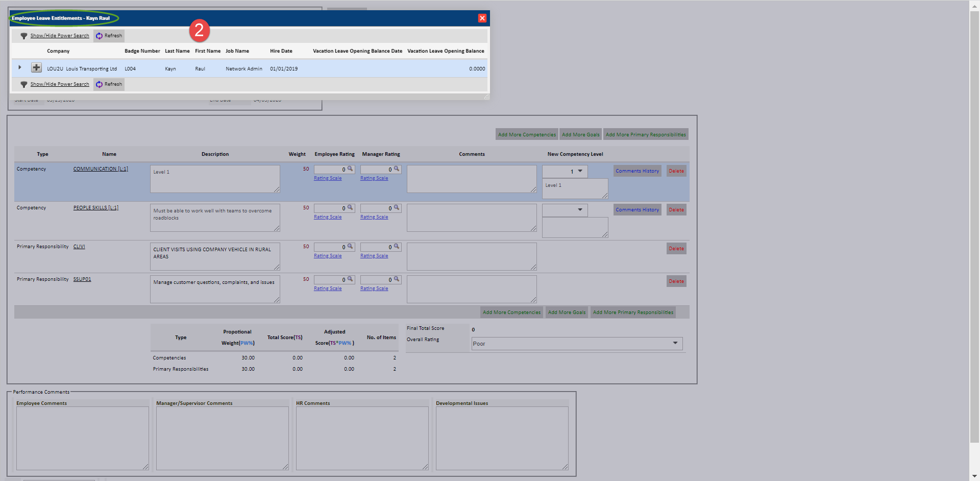The width and height of the screenshot is (980, 481).
Task: Click the SSUP01 description text box
Action: pyautogui.click(x=215, y=289)
